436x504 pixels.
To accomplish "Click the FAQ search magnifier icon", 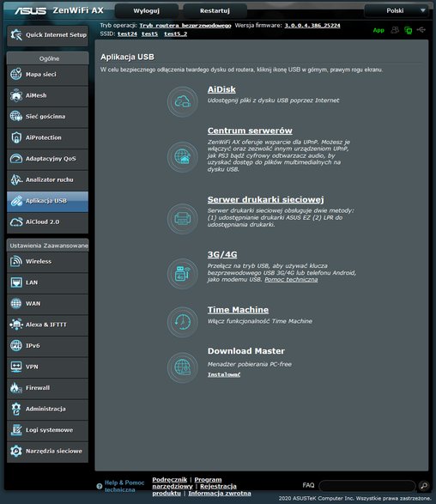I will (x=424, y=485).
